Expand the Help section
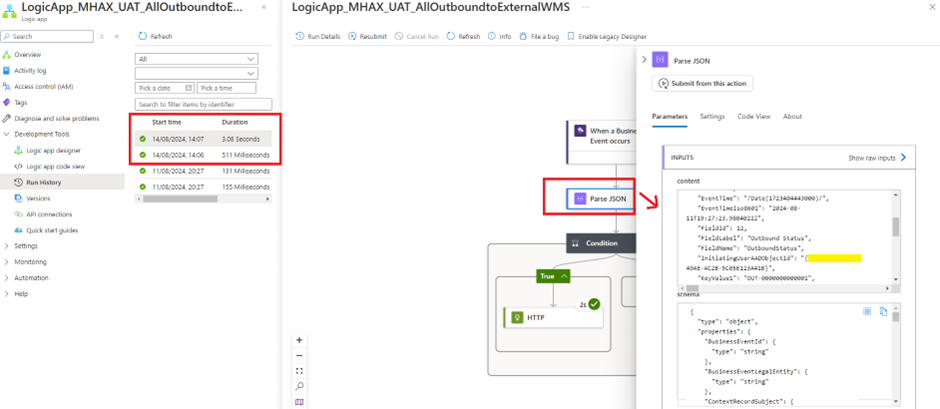Image resolution: width=940 pixels, height=409 pixels. point(21,294)
